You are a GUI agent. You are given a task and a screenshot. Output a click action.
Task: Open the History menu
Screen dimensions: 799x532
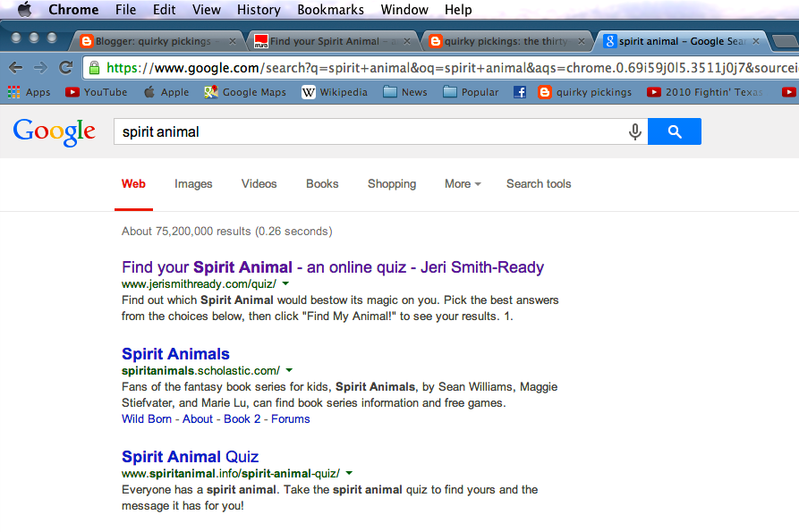click(x=259, y=10)
